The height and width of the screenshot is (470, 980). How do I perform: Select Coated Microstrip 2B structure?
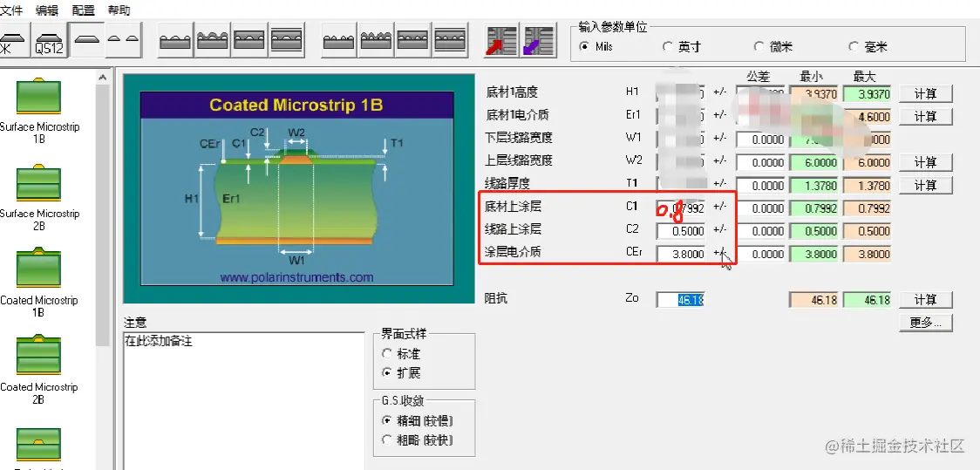38,370
